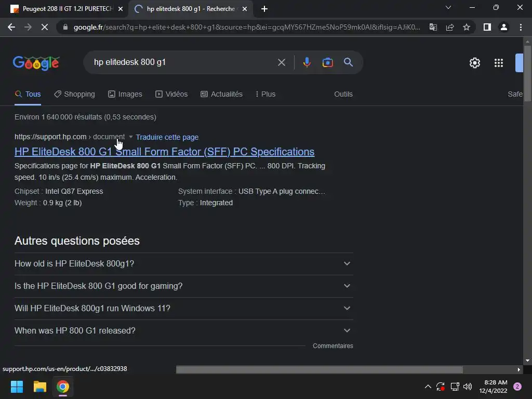Switch to Images results
This screenshot has width=532, height=399.
(x=125, y=94)
